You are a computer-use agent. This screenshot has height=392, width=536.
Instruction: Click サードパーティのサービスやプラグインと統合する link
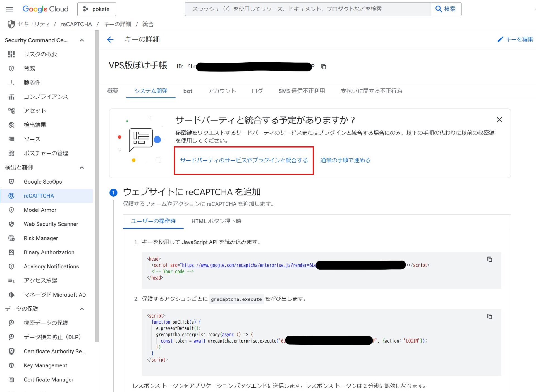[x=244, y=160]
